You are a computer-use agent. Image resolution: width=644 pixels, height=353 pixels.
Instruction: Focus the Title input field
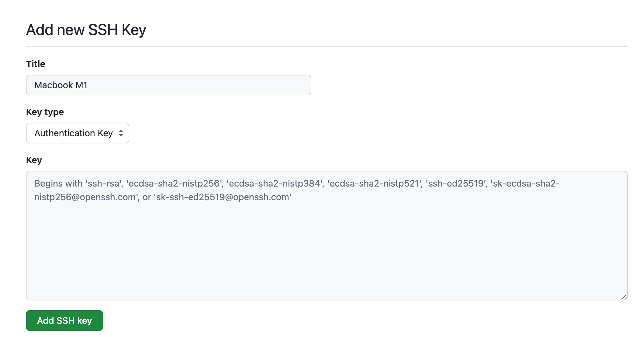pyautogui.click(x=169, y=85)
